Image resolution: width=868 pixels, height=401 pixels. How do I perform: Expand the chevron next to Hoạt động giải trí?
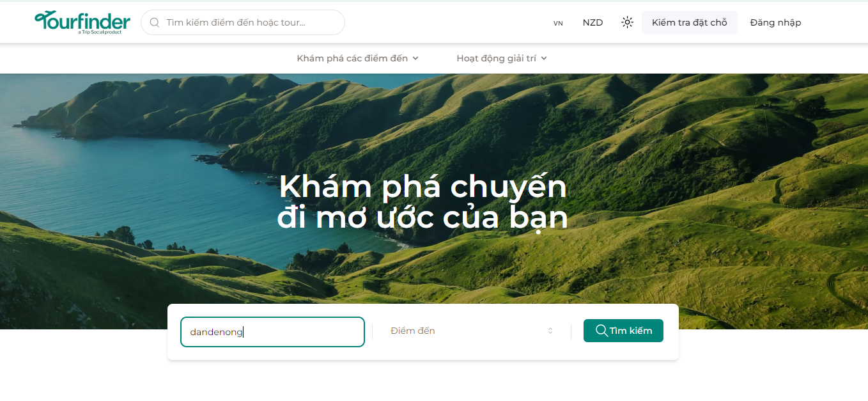pyautogui.click(x=544, y=58)
